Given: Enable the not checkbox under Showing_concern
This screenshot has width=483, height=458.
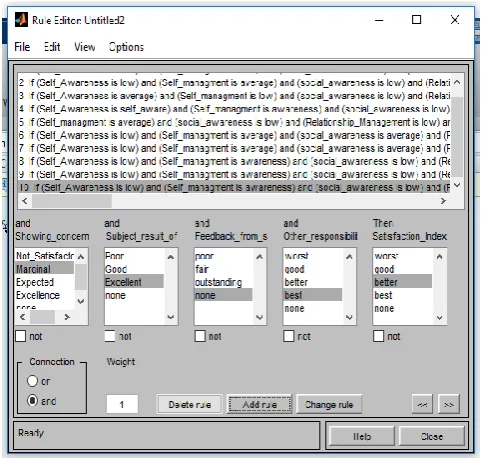Looking at the screenshot, I should [x=21, y=336].
